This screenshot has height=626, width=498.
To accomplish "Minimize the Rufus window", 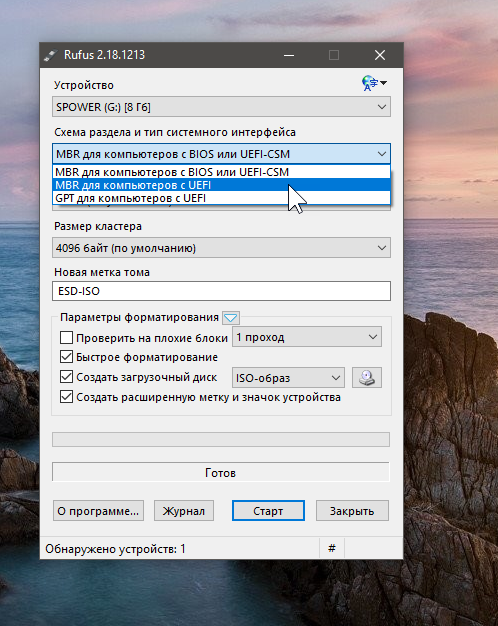I will pyautogui.click(x=289, y=55).
